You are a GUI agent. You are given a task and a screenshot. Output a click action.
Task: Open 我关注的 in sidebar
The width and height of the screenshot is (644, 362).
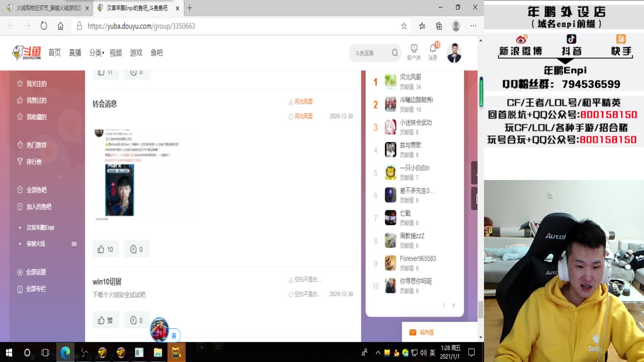click(x=32, y=83)
